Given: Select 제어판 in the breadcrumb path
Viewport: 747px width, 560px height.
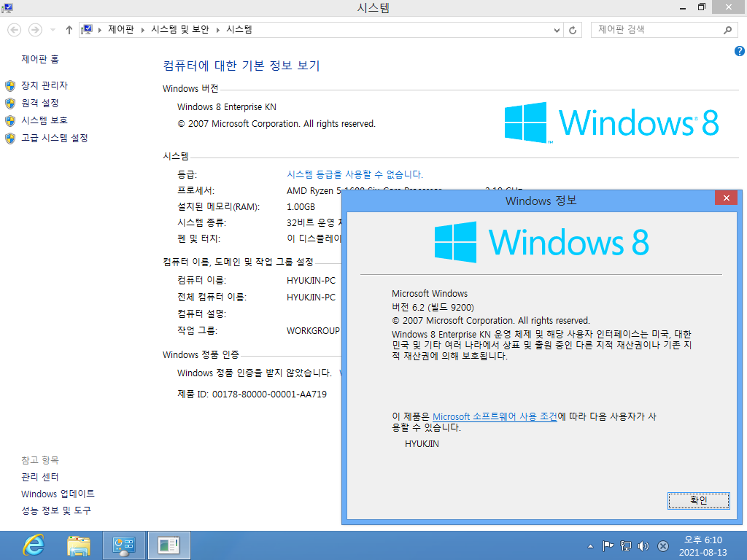Looking at the screenshot, I should tap(121, 29).
